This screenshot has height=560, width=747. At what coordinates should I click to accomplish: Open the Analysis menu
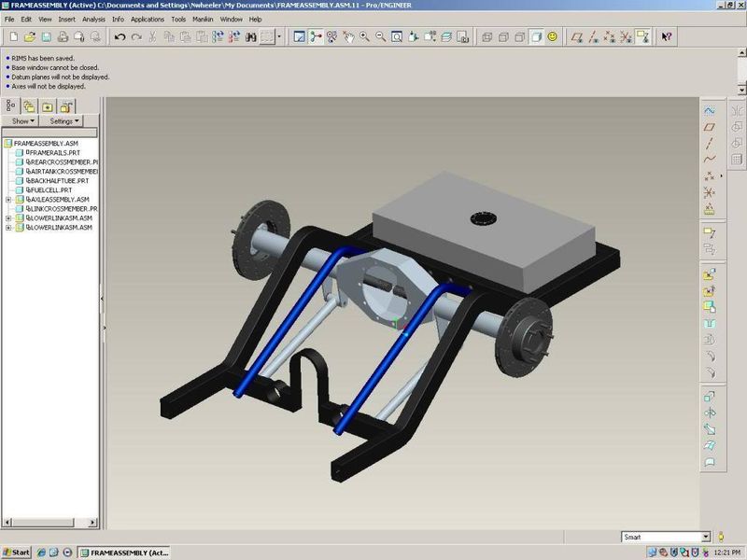[x=93, y=19]
